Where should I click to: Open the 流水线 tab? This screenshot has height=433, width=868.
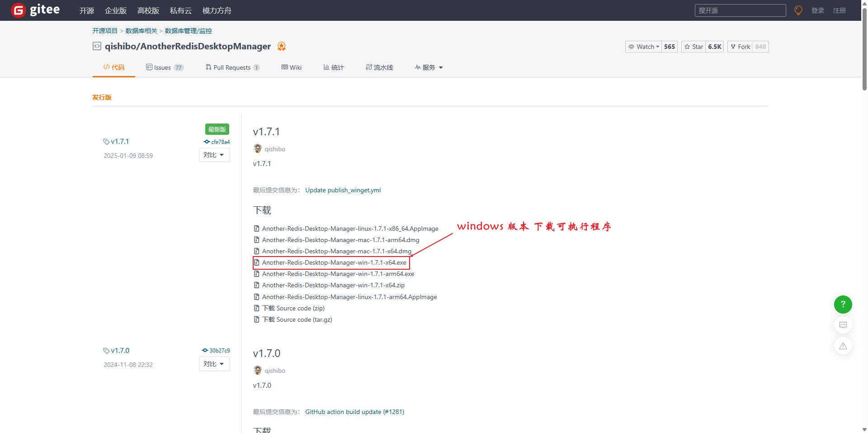point(379,67)
